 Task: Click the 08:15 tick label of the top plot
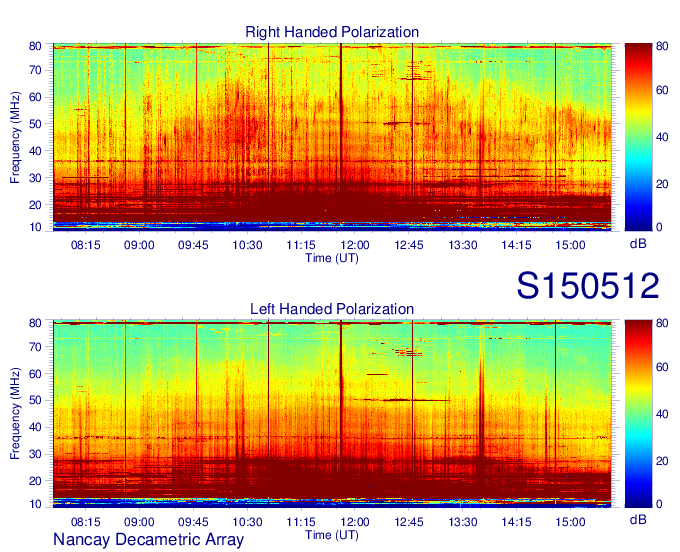[85, 245]
